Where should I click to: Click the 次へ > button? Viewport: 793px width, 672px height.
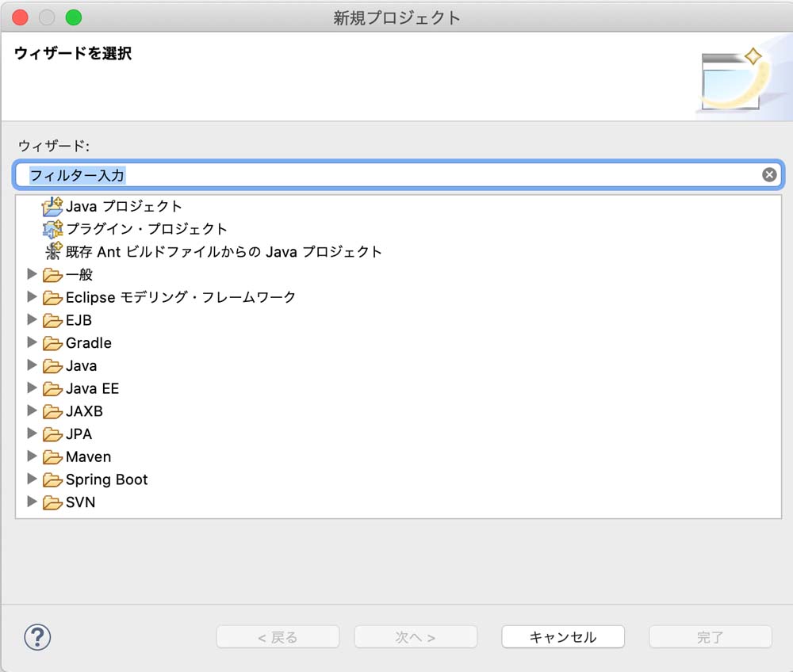416,637
